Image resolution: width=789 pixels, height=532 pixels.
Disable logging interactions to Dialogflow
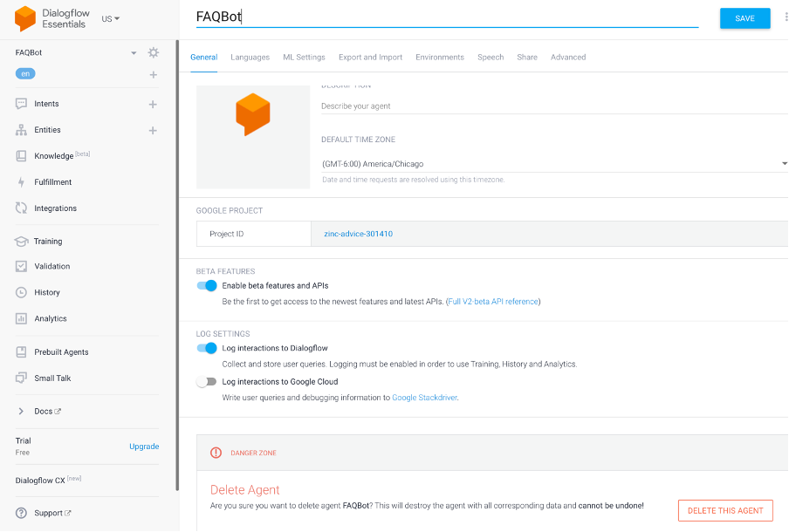click(207, 348)
